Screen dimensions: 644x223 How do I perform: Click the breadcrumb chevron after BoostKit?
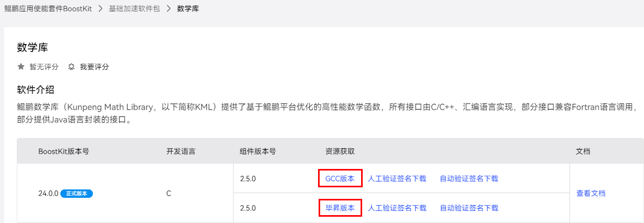(100, 9)
